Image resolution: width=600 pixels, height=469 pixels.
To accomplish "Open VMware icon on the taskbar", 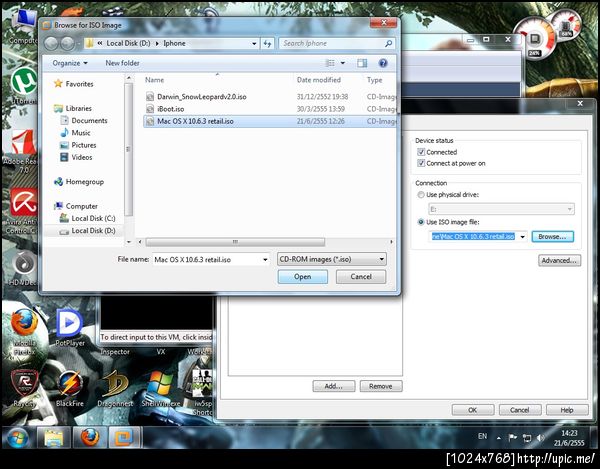I will (x=125, y=438).
